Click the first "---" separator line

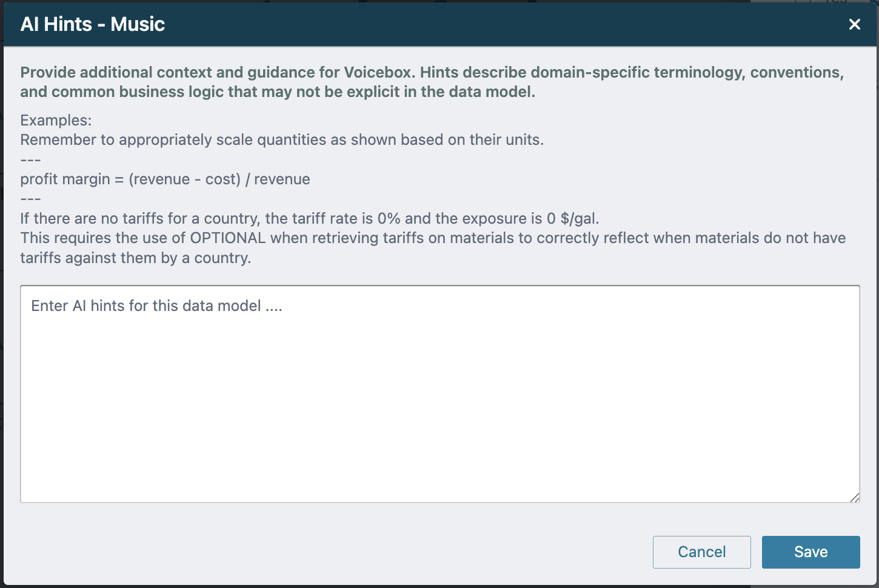pyautogui.click(x=30, y=160)
